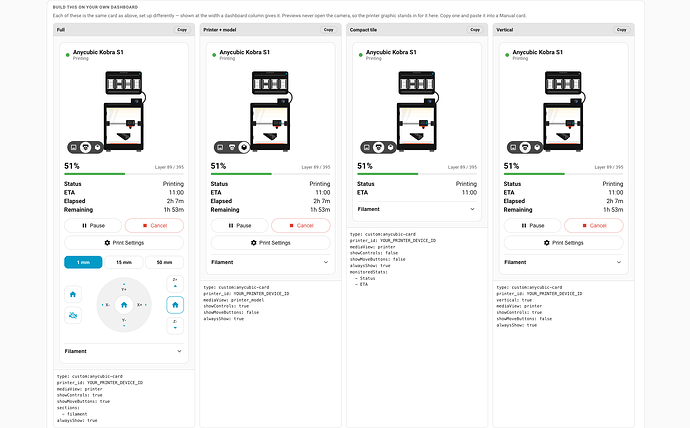Click 'sections:' line in Full card YAML

point(68,408)
